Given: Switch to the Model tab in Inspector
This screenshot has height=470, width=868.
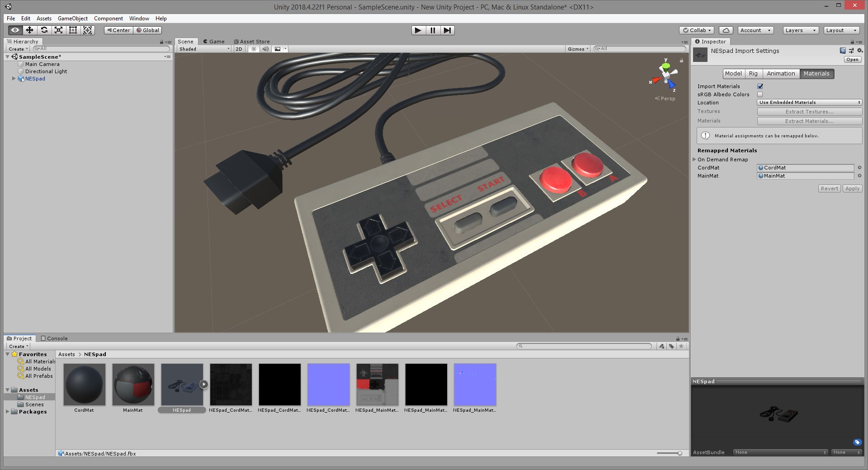Looking at the screenshot, I should pos(733,74).
